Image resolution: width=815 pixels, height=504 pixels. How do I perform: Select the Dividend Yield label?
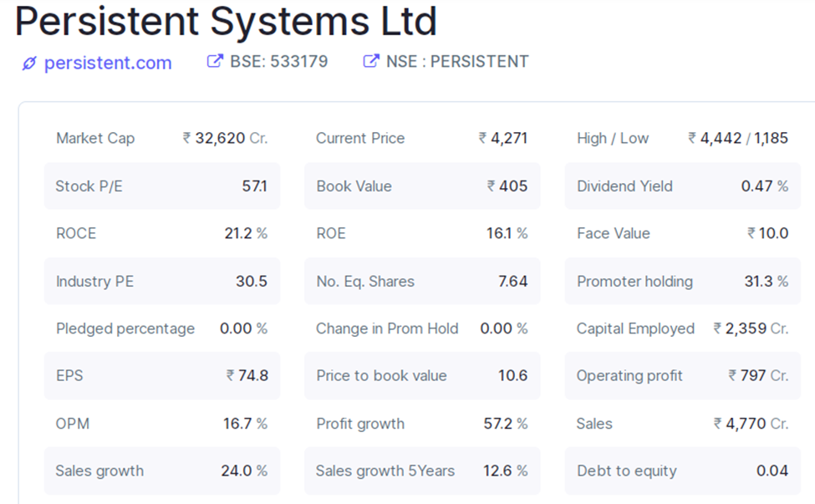tap(624, 186)
